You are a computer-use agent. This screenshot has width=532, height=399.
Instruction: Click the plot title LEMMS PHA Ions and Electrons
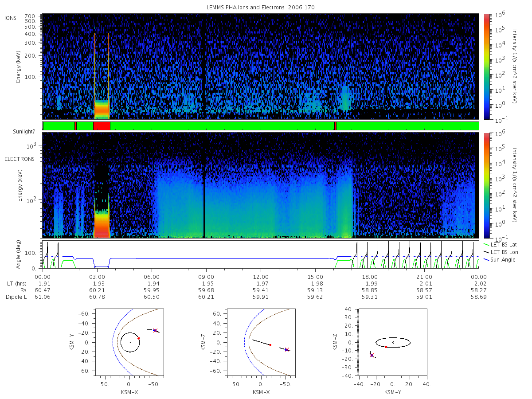pos(261,7)
